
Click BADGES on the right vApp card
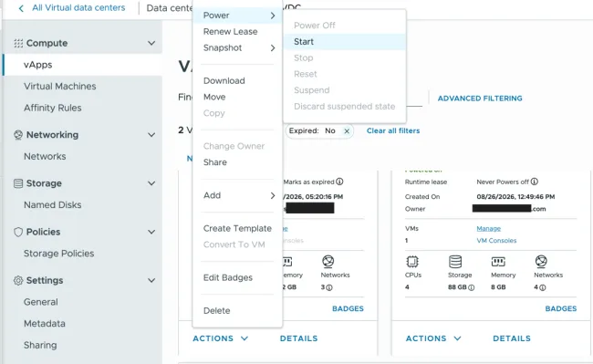(x=561, y=309)
